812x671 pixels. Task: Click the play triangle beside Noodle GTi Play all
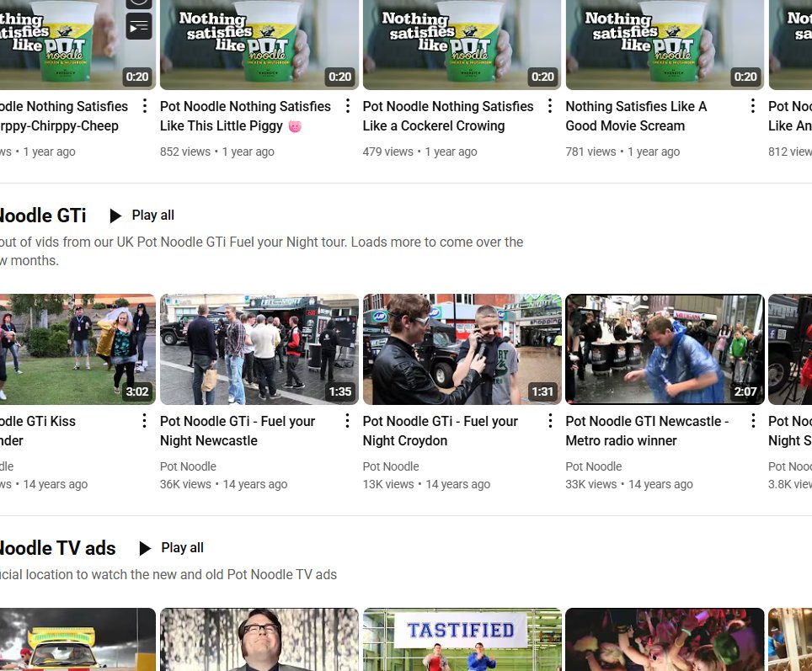tap(115, 216)
